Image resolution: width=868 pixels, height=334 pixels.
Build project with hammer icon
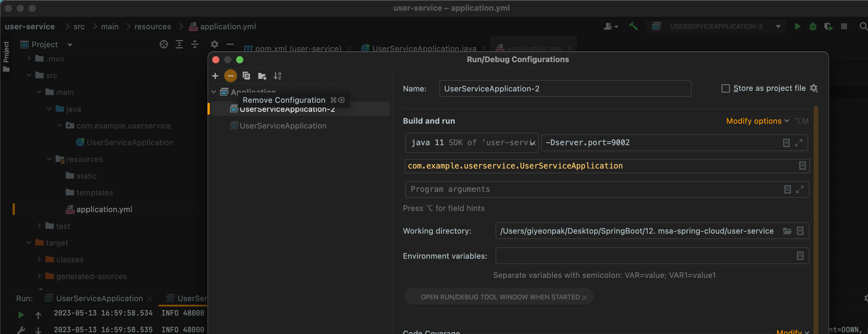pos(633,26)
